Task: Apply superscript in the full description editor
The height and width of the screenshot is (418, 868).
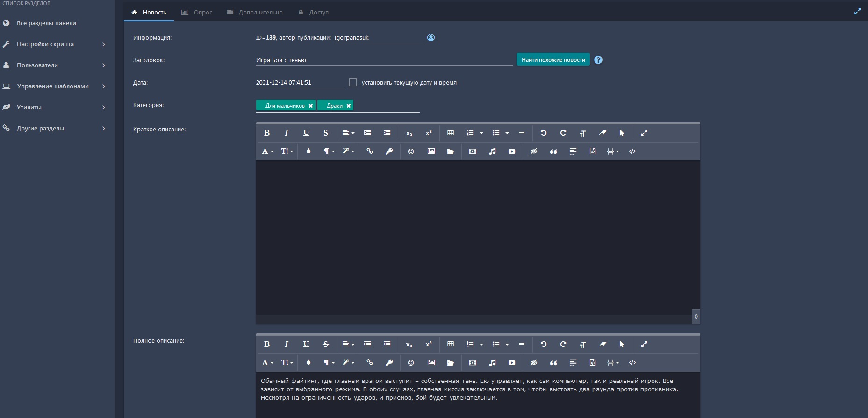Action: (429, 344)
